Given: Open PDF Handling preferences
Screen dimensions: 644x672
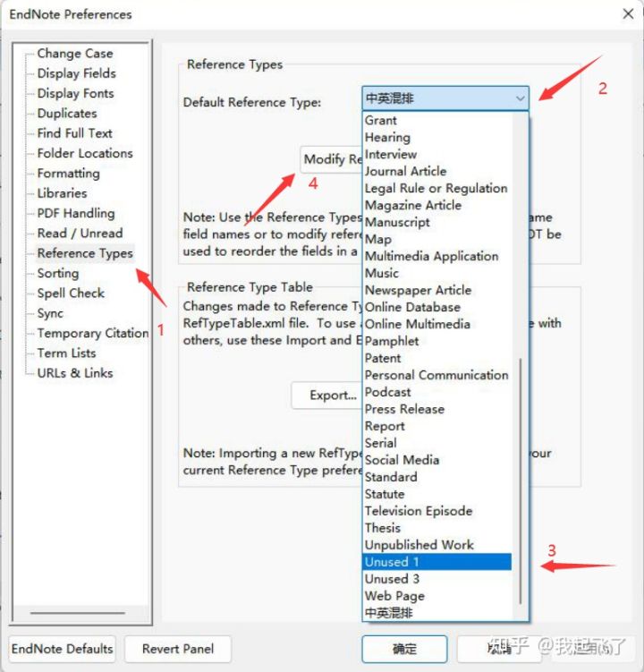Looking at the screenshot, I should (76, 214).
